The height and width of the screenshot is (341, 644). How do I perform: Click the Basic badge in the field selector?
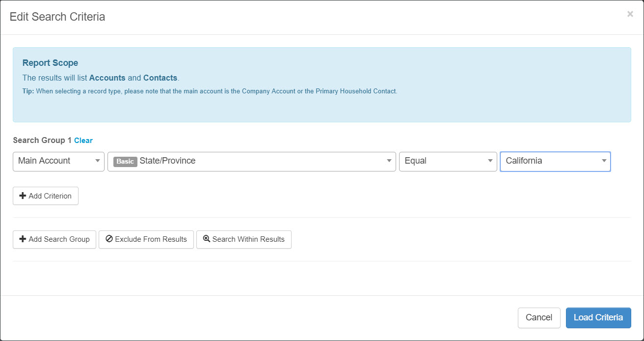coord(125,161)
